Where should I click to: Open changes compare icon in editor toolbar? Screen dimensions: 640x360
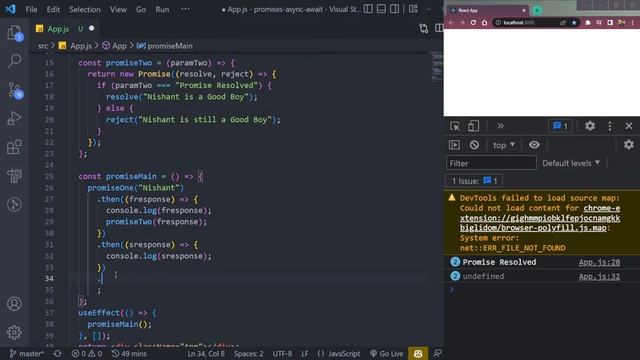424,28
